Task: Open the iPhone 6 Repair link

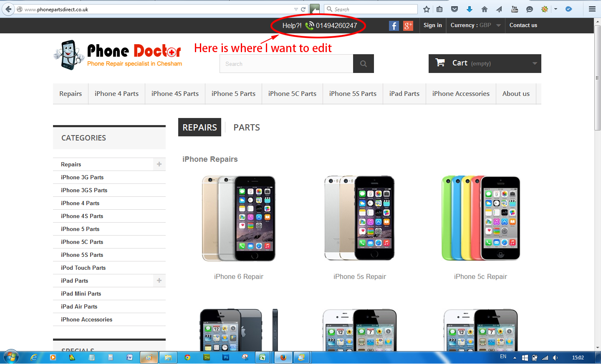Action: pos(239,276)
